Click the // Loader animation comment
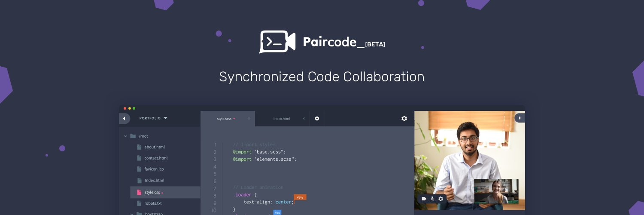Viewport: 644px width, 215px height. click(258, 187)
